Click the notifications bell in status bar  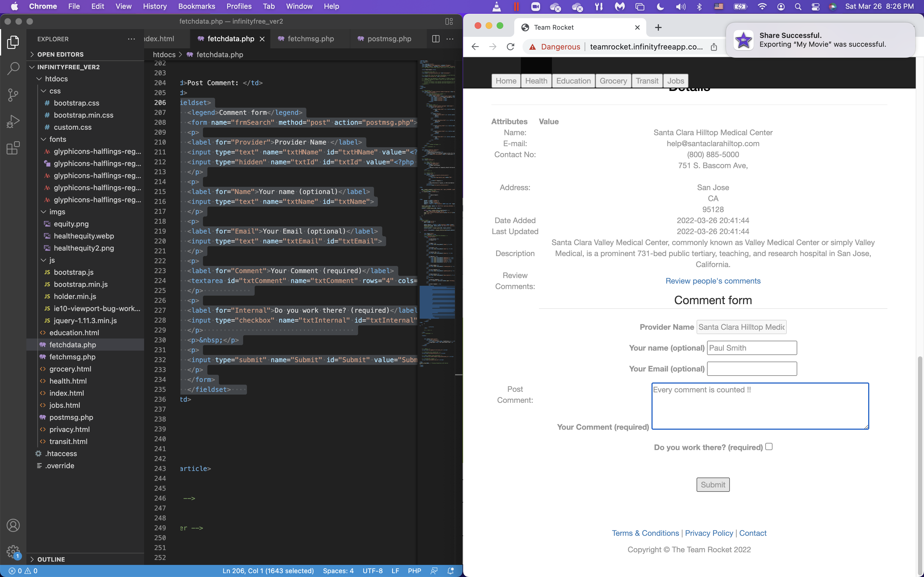450,571
